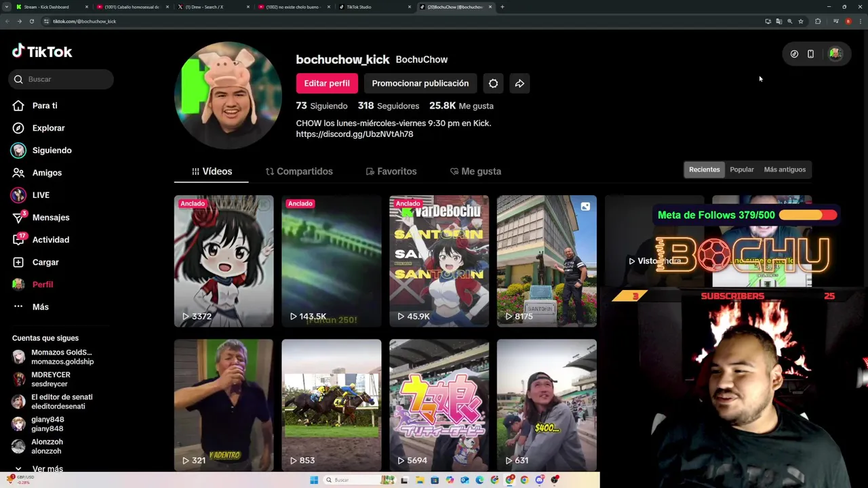Open giany848 followed account
The height and width of the screenshot is (488, 868).
pos(38,424)
